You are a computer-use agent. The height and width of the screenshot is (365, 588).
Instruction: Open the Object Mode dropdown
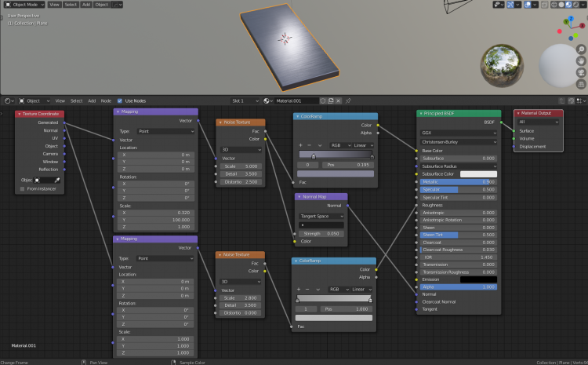point(24,4)
